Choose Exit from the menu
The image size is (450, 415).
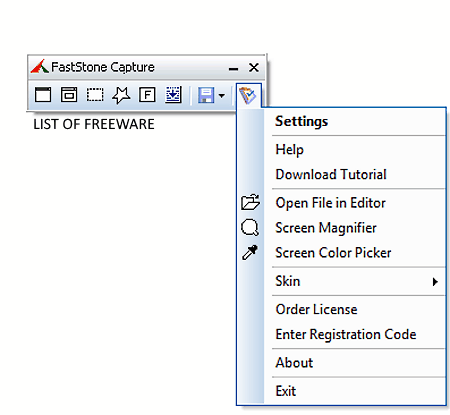(355, 391)
